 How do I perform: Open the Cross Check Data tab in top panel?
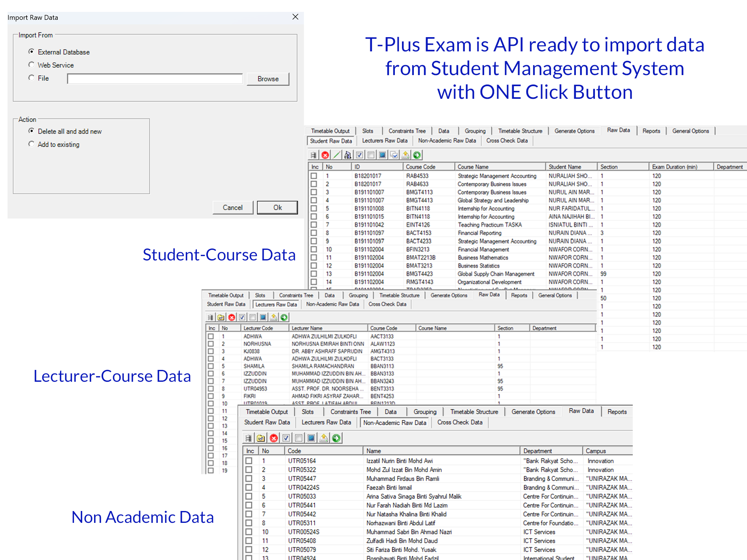tap(507, 141)
